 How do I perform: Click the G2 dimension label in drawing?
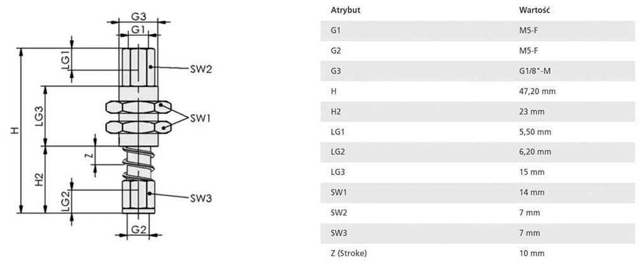pos(138,229)
